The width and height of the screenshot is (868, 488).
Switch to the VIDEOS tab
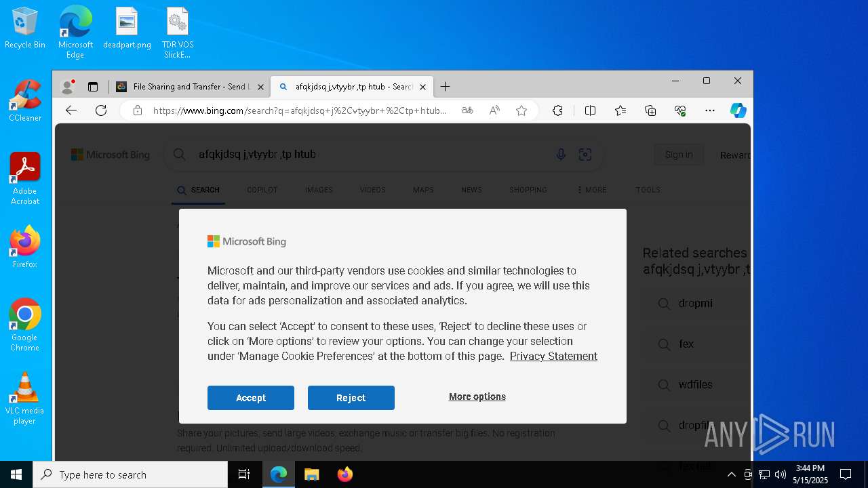(373, 190)
